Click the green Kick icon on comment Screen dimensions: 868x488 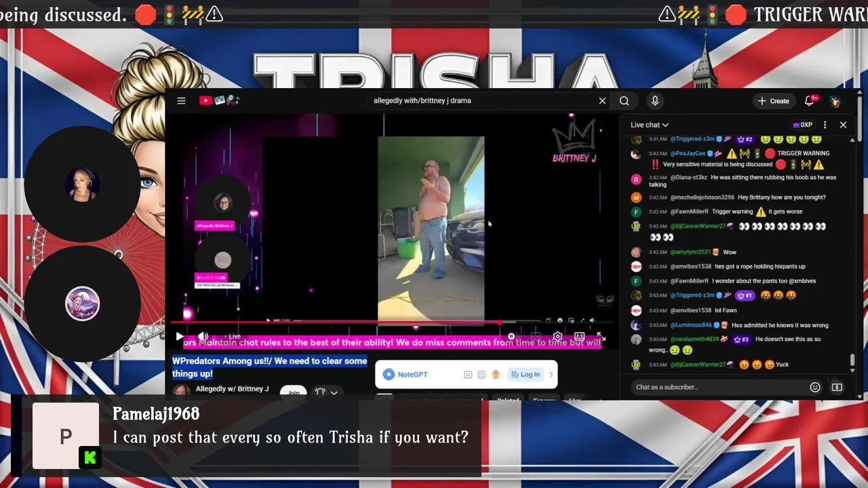click(90, 458)
